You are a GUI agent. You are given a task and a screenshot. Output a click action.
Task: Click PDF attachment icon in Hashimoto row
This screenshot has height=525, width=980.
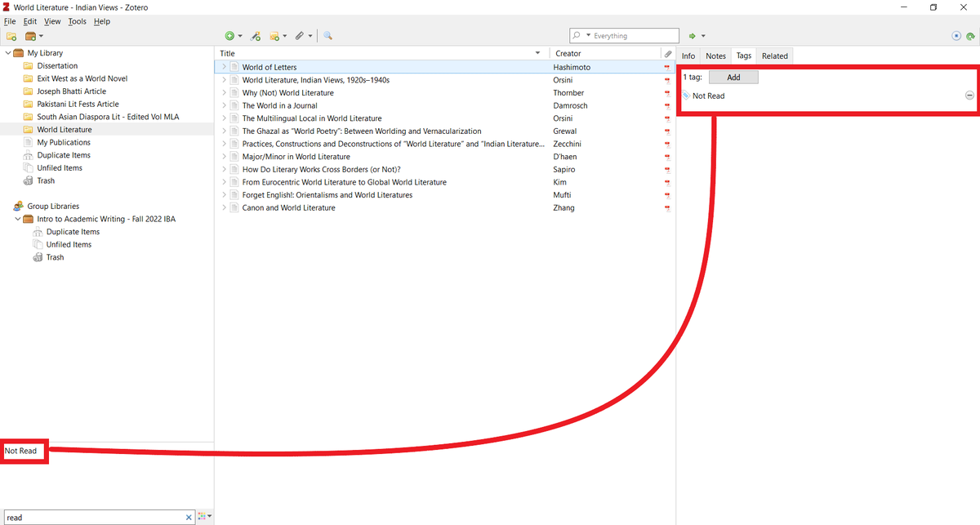[667, 67]
